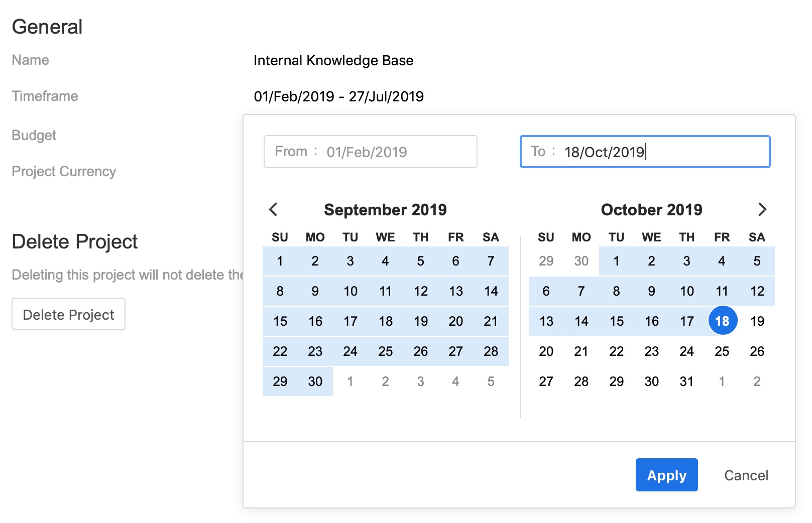Choose September 30 in the calendar
Viewport: 812px width, 523px height.
[315, 381]
